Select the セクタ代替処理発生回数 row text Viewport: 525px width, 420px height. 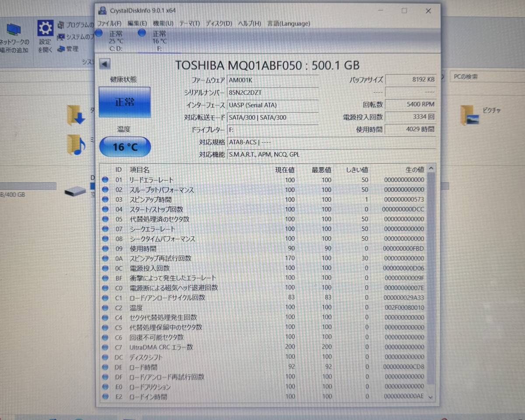click(163, 318)
